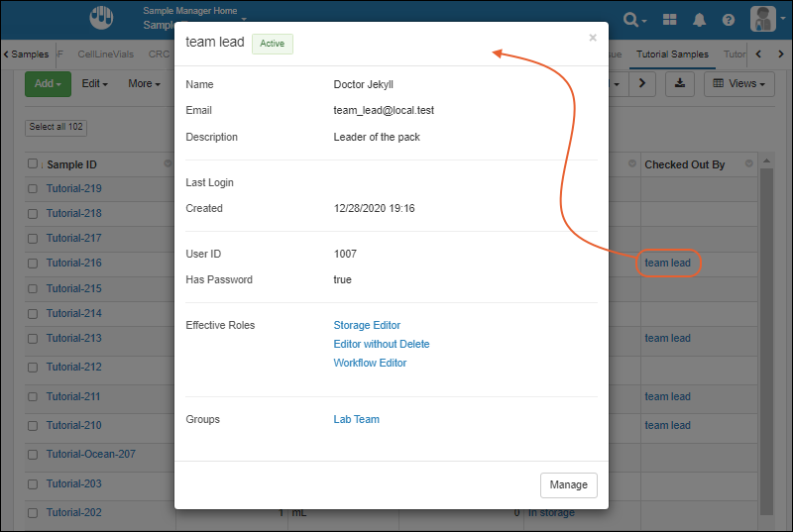Open the Storage Editor role link
The height and width of the screenshot is (532, 793).
367,325
